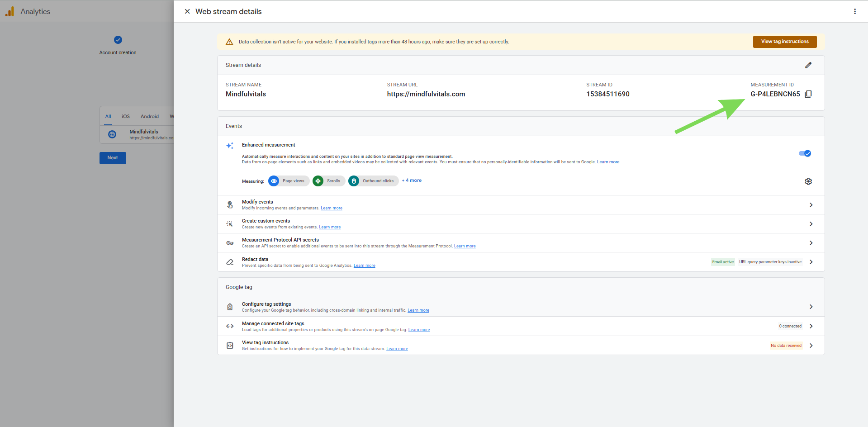Viewport: 868px width, 427px height.
Task: Click the Page views eye icon chip
Action: [x=274, y=181]
